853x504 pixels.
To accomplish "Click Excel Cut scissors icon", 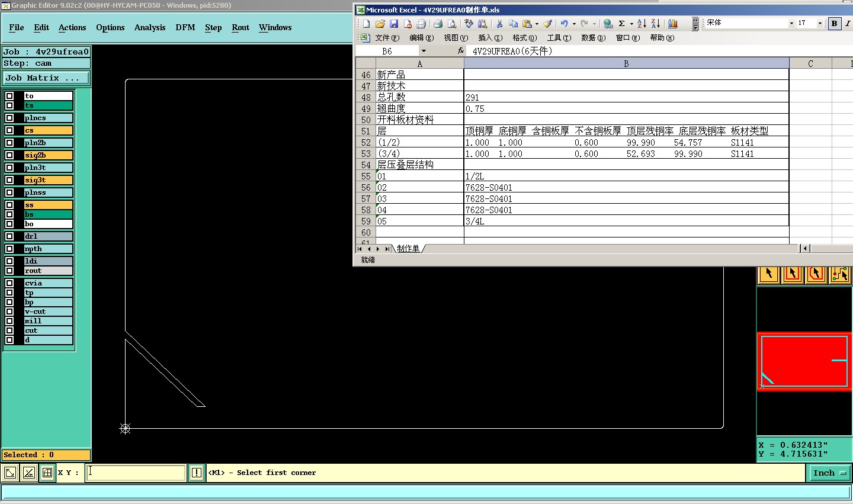I will (499, 24).
